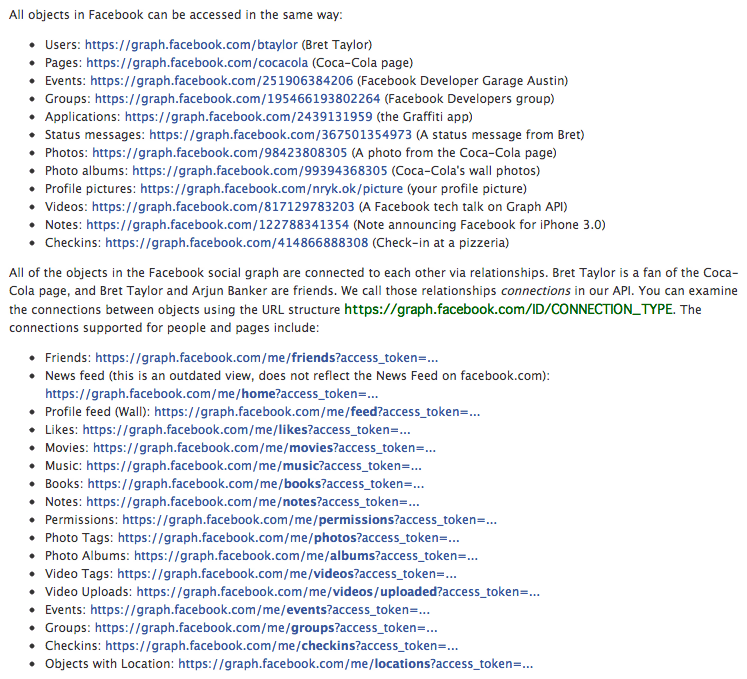Click '(Check-in at a pizzeria)' text

click(x=441, y=243)
